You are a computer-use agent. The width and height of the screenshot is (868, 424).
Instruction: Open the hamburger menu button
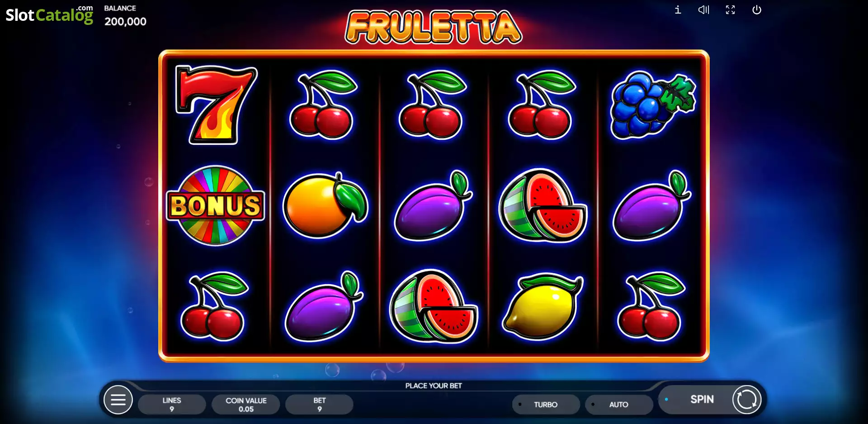coord(118,400)
